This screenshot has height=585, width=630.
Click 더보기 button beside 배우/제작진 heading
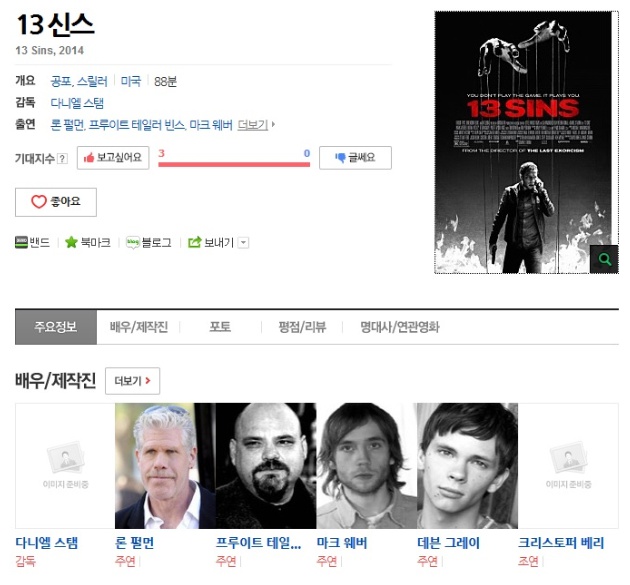click(133, 380)
